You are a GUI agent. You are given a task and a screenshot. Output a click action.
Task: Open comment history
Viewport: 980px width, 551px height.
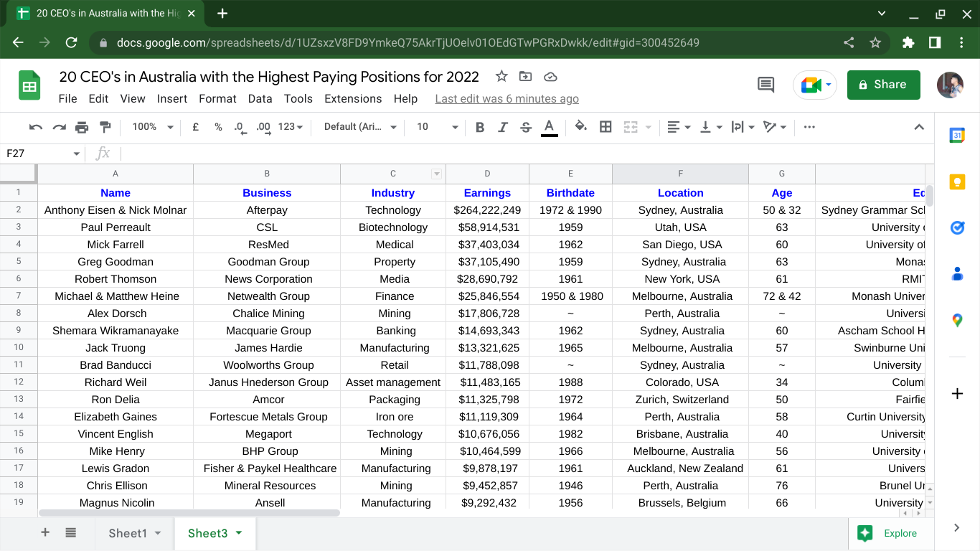click(766, 85)
